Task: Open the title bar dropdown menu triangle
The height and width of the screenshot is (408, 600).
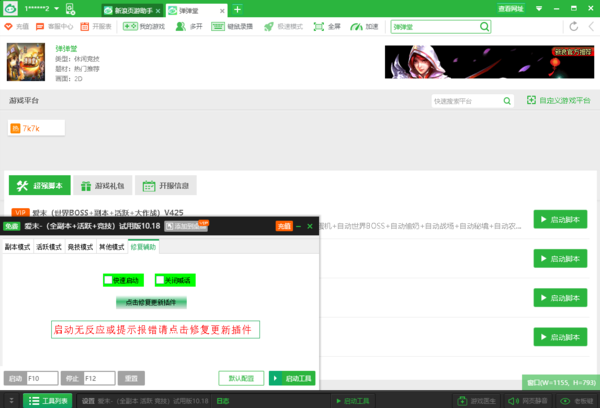Action: (539, 9)
